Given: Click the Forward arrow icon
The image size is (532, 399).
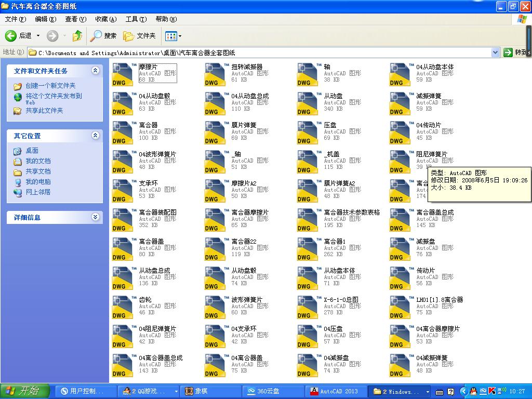Looking at the screenshot, I should (52, 36).
